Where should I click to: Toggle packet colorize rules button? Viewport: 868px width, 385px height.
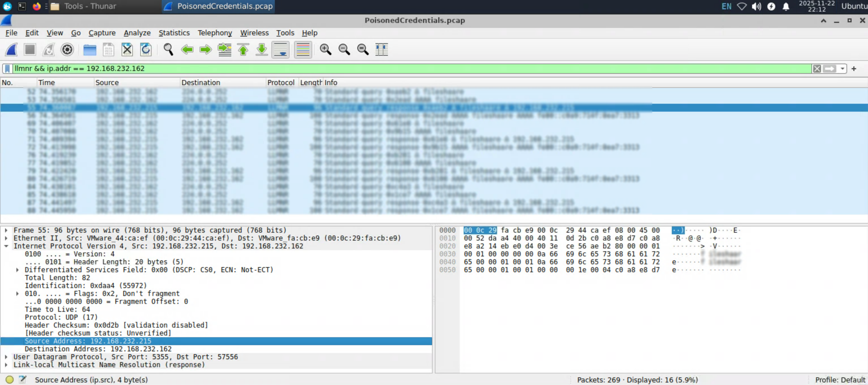pyautogui.click(x=303, y=49)
